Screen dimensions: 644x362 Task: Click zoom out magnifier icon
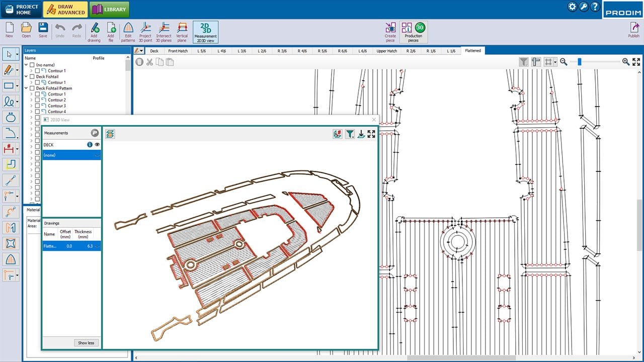click(563, 61)
